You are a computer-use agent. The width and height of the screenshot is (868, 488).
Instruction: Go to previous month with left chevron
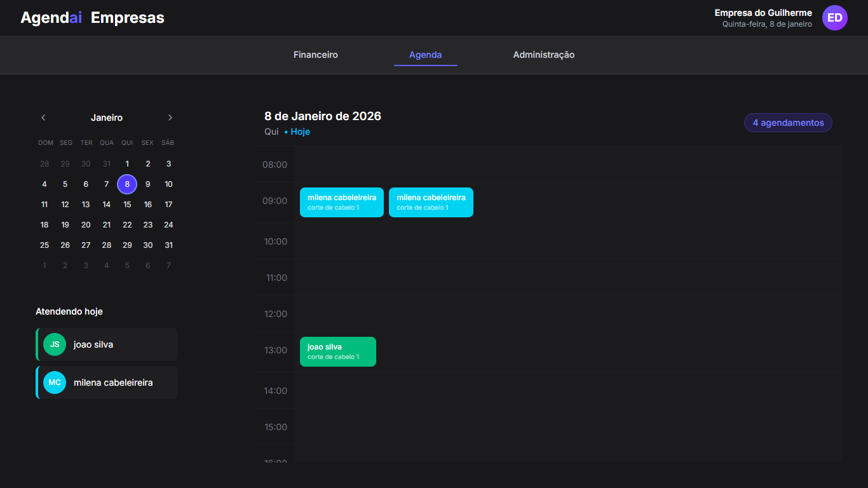43,118
